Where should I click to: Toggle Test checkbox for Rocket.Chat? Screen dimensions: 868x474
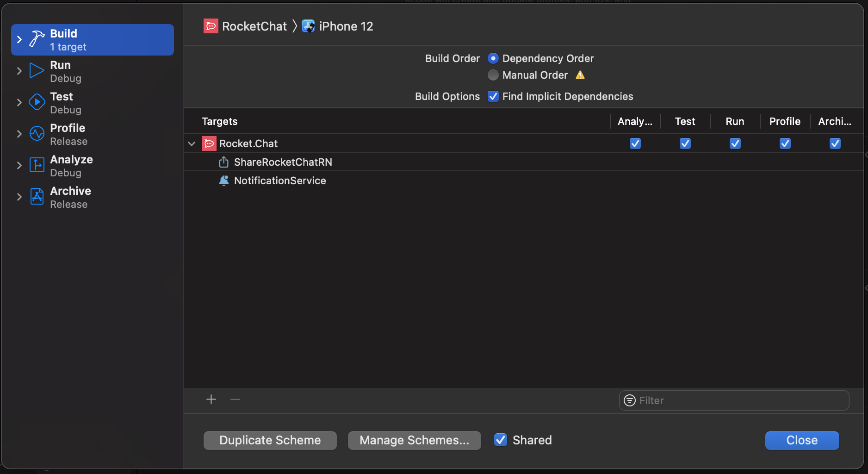pyautogui.click(x=685, y=143)
